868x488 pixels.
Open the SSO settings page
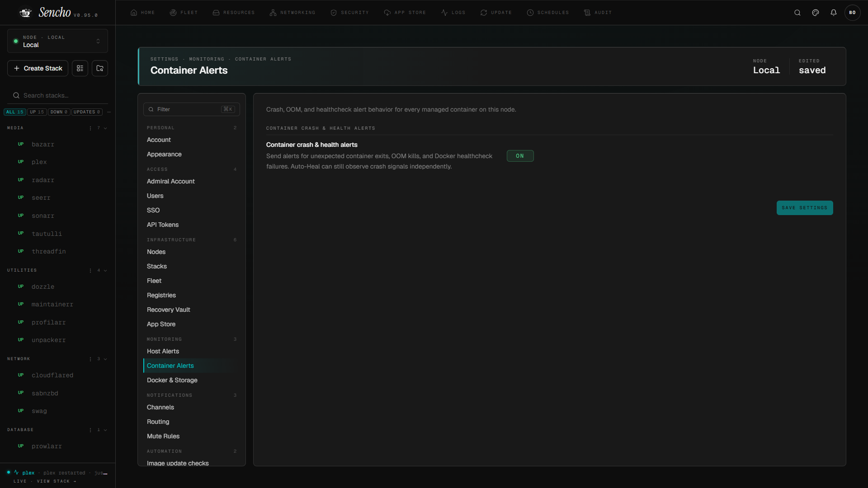point(192,210)
